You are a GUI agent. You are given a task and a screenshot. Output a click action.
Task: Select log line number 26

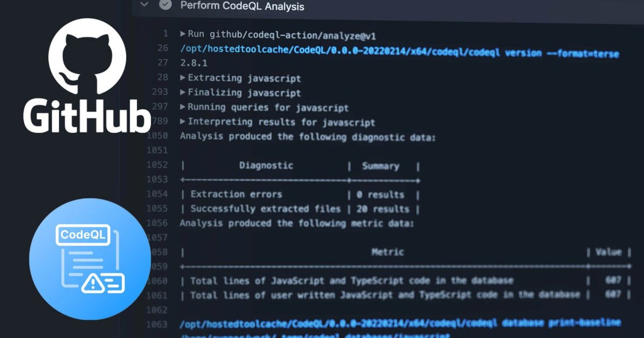163,48
